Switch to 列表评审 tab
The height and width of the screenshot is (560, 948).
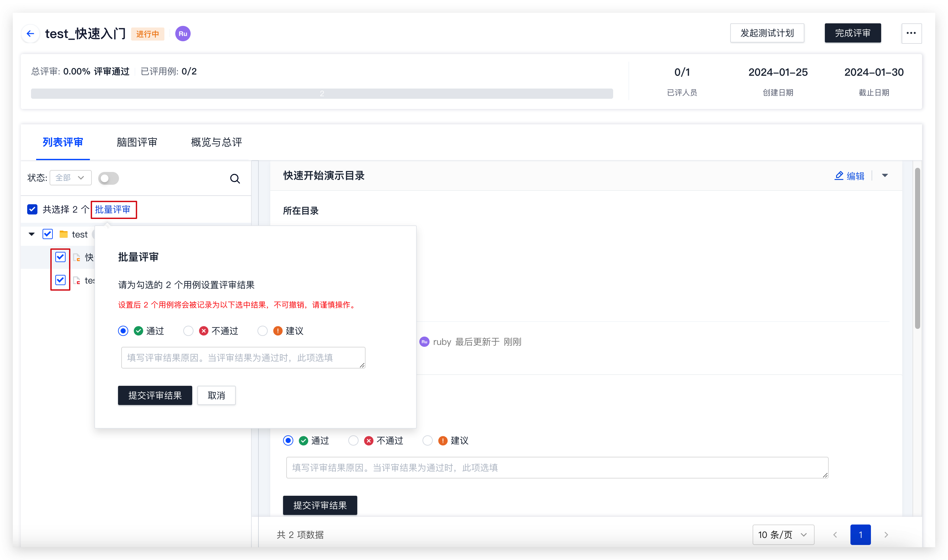point(63,142)
